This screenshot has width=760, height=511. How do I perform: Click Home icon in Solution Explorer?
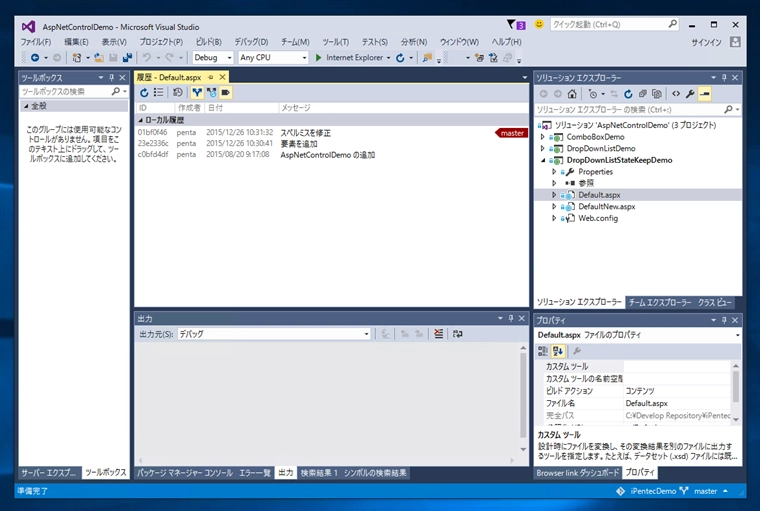[572, 94]
